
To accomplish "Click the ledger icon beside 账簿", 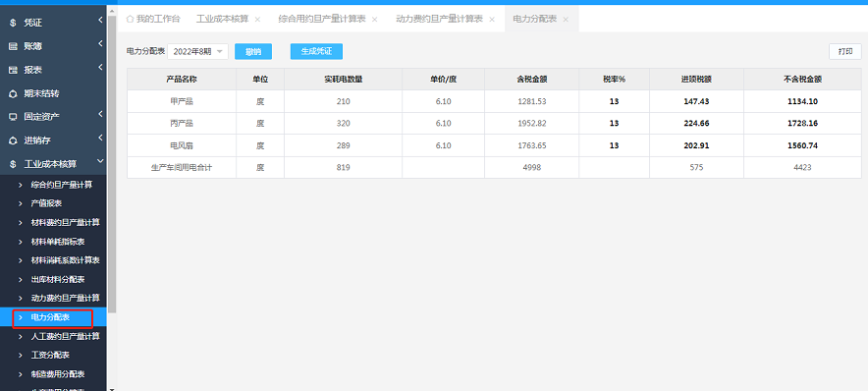I will 13,46.
